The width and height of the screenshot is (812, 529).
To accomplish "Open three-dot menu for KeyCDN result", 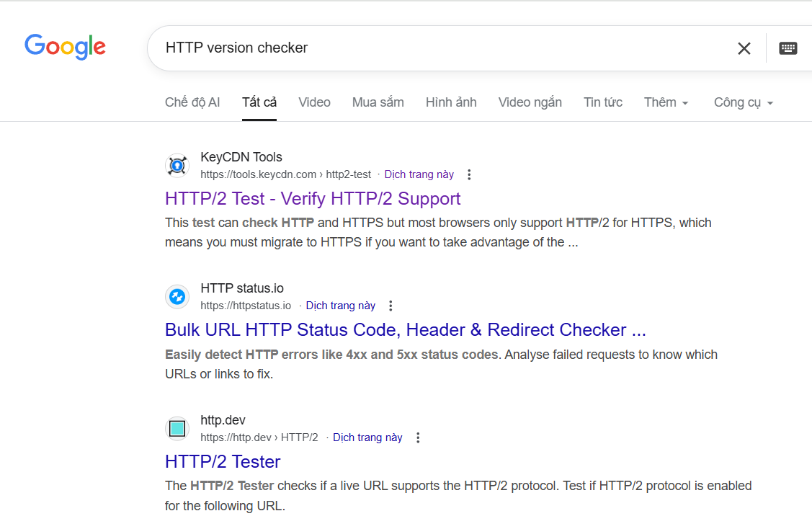I will tap(469, 174).
